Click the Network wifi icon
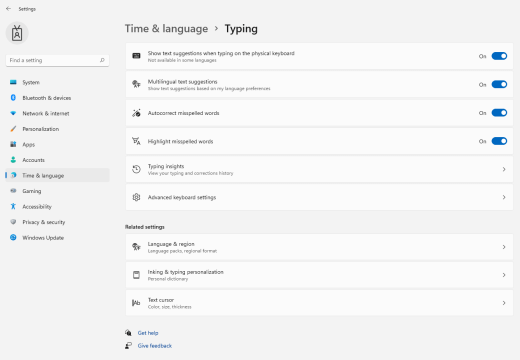 [13, 113]
